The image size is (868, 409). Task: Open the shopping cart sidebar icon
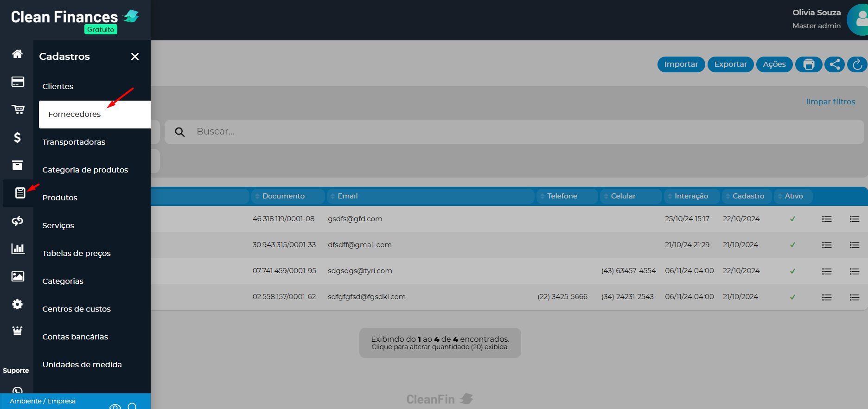(18, 109)
